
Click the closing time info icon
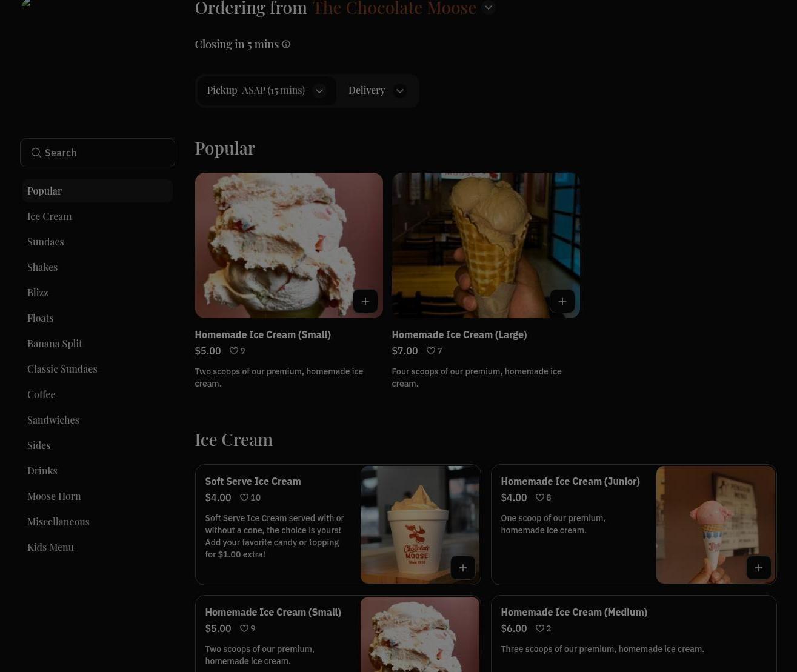tap(286, 44)
